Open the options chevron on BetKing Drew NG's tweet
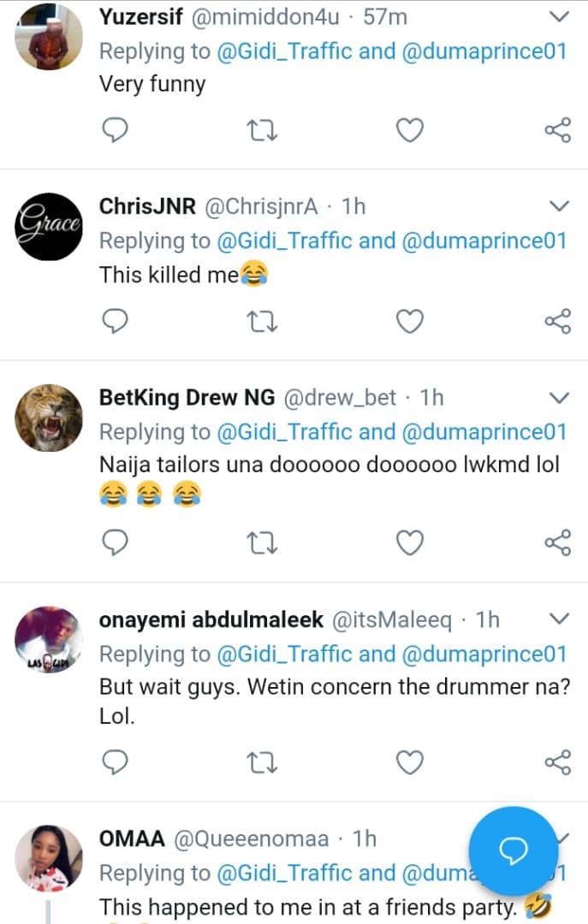Image resolution: width=588 pixels, height=924 pixels. [558, 398]
